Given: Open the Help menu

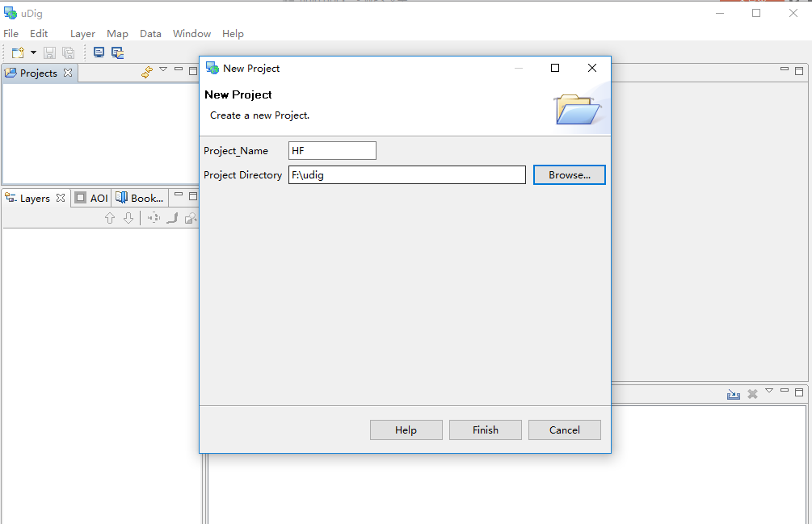Looking at the screenshot, I should click(x=233, y=34).
